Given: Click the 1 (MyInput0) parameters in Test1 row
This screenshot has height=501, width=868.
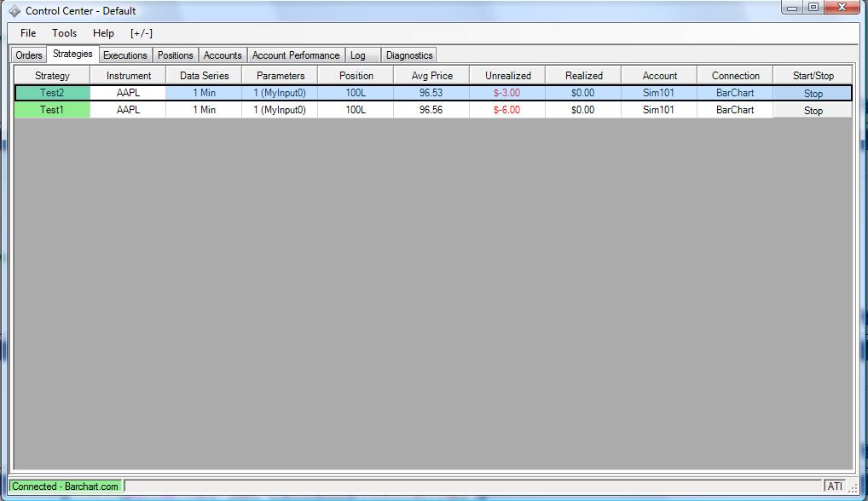Looking at the screenshot, I should pyautogui.click(x=280, y=110).
